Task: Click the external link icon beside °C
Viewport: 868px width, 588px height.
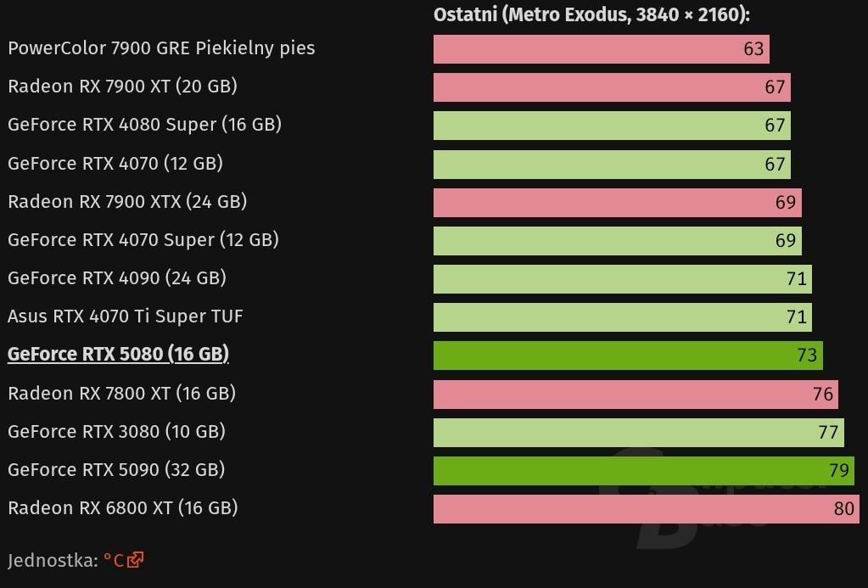Action: pyautogui.click(x=136, y=560)
